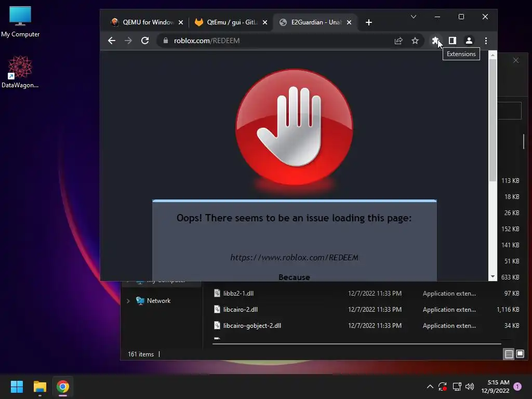
Task: Click the browser vertical scrollbar thumb
Action: (493, 120)
